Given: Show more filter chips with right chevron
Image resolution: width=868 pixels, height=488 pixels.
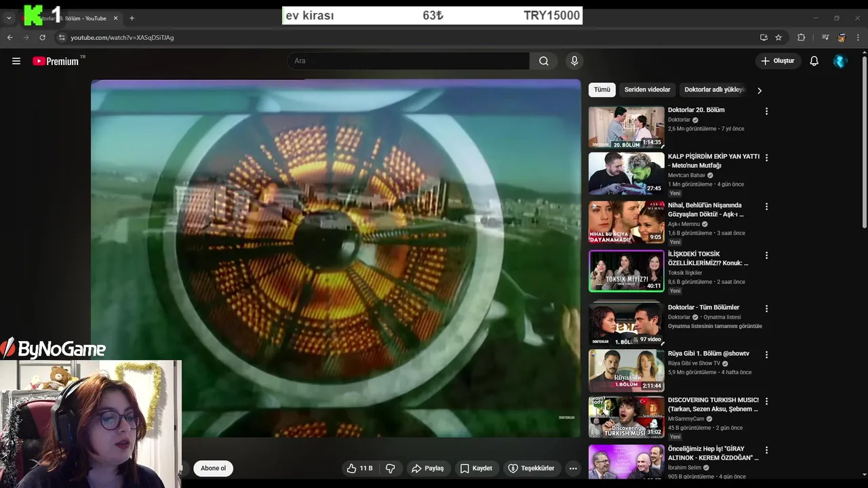Looking at the screenshot, I should click(x=759, y=90).
